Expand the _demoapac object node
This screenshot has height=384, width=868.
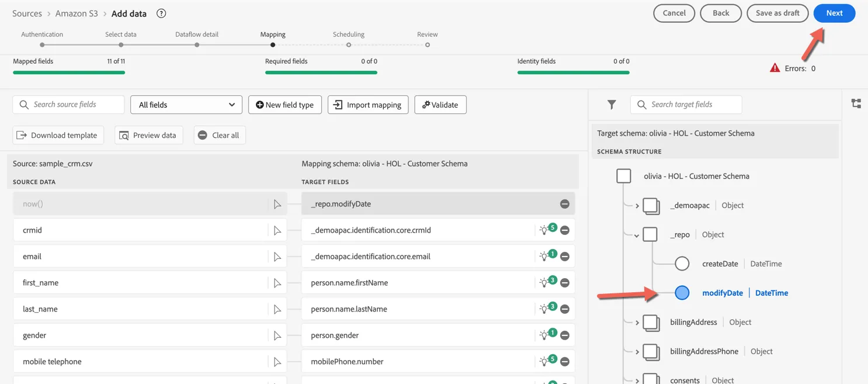637,206
